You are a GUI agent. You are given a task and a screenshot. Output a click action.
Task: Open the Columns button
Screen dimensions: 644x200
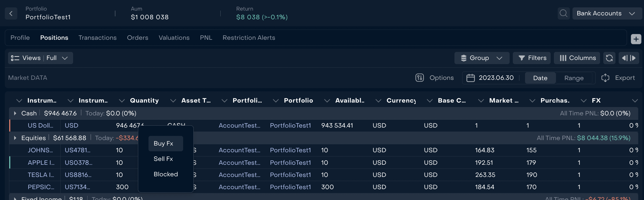pos(577,58)
